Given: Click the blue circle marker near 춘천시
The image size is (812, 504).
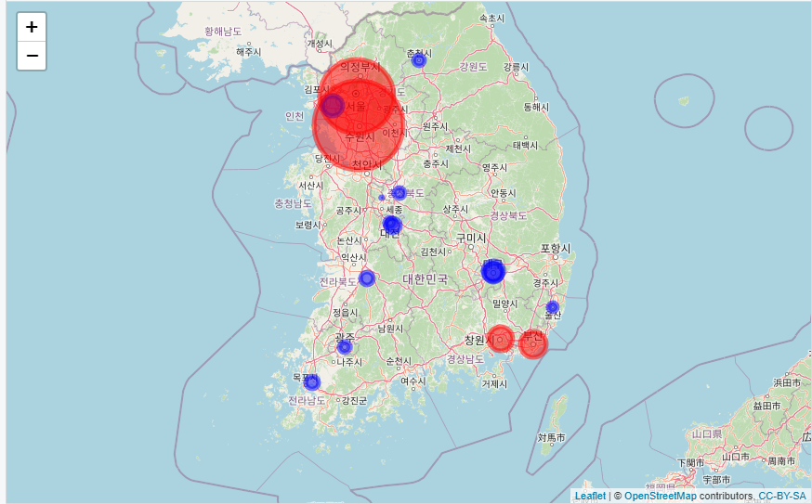Looking at the screenshot, I should pos(418,60).
